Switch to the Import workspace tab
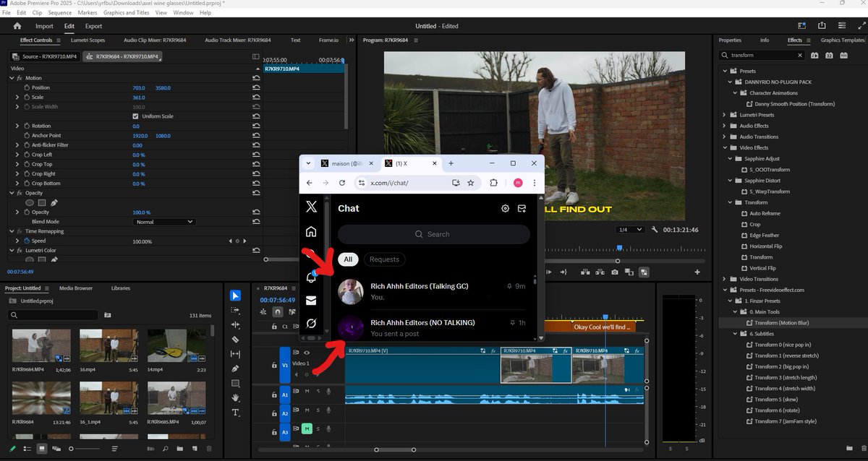The width and height of the screenshot is (868, 461). [x=44, y=26]
